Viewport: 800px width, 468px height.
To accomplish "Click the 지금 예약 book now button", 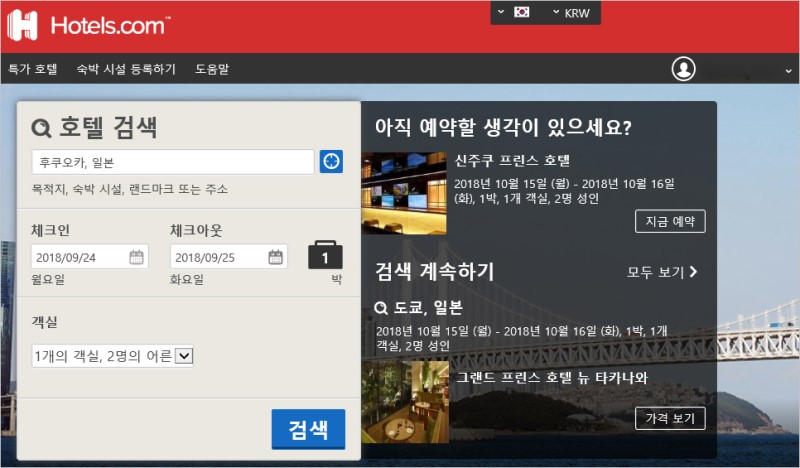I will (x=670, y=221).
